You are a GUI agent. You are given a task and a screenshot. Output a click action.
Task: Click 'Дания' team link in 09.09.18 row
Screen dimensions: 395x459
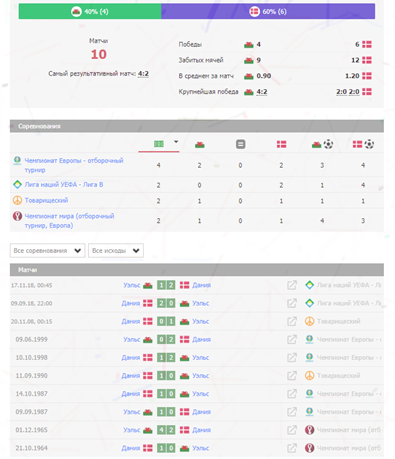coord(131,303)
